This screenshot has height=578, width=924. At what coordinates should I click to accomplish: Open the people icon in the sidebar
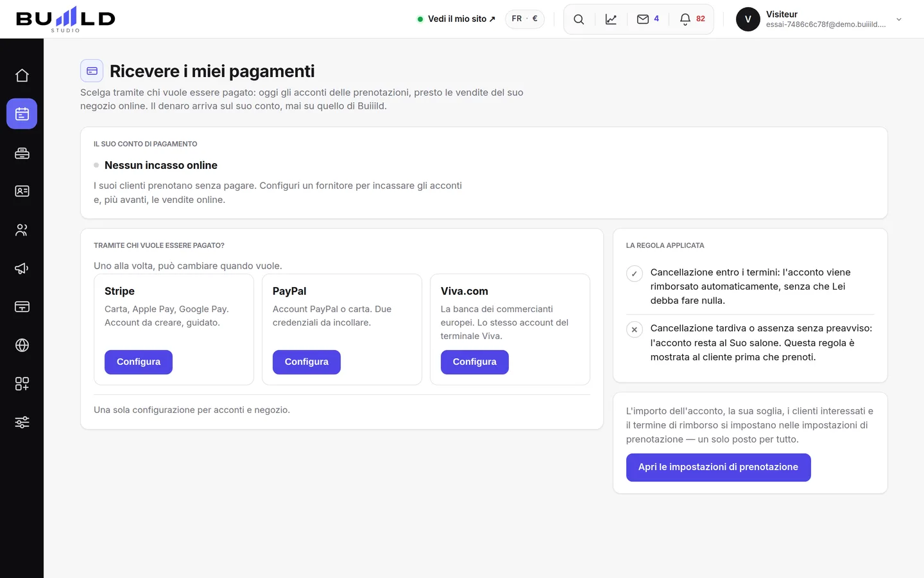pos(22,230)
